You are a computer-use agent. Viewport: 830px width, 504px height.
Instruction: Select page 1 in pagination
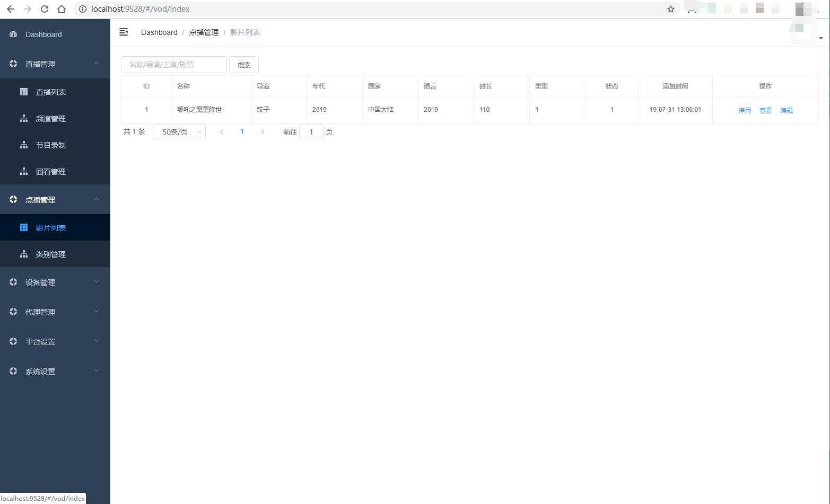pos(242,132)
